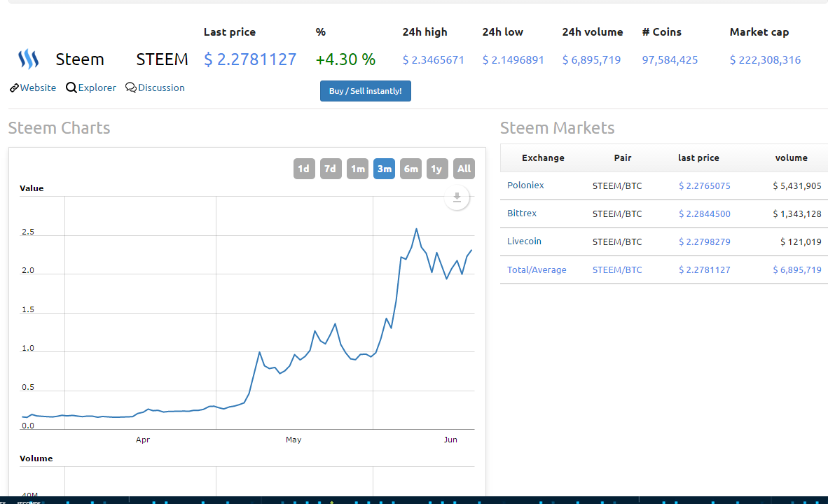Image resolution: width=828 pixels, height=504 pixels.
Task: Click the Exchange column header
Action: click(543, 157)
